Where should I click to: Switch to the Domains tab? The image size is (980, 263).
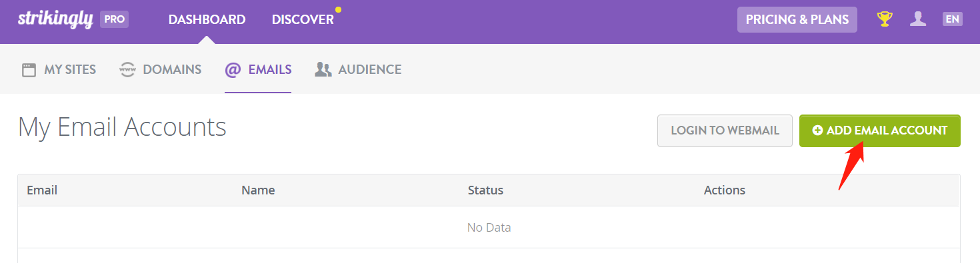[x=160, y=69]
